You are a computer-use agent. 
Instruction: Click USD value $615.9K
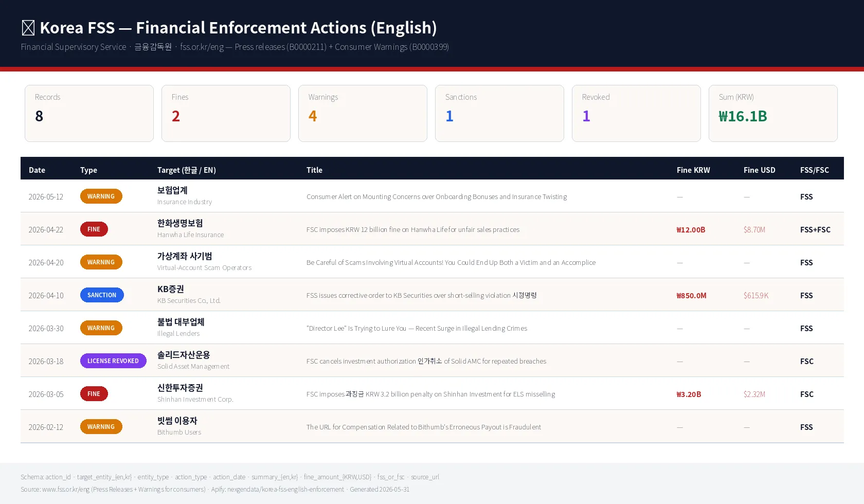coord(756,296)
